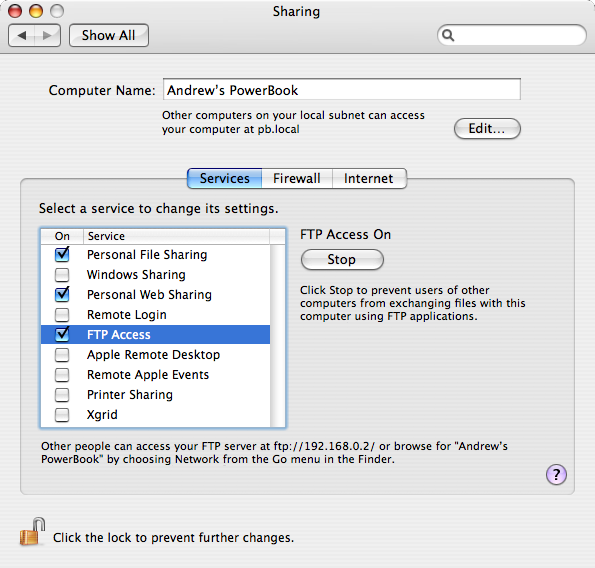Click the lock icon to prevent changes
This screenshot has width=595, height=568.
[x=32, y=532]
